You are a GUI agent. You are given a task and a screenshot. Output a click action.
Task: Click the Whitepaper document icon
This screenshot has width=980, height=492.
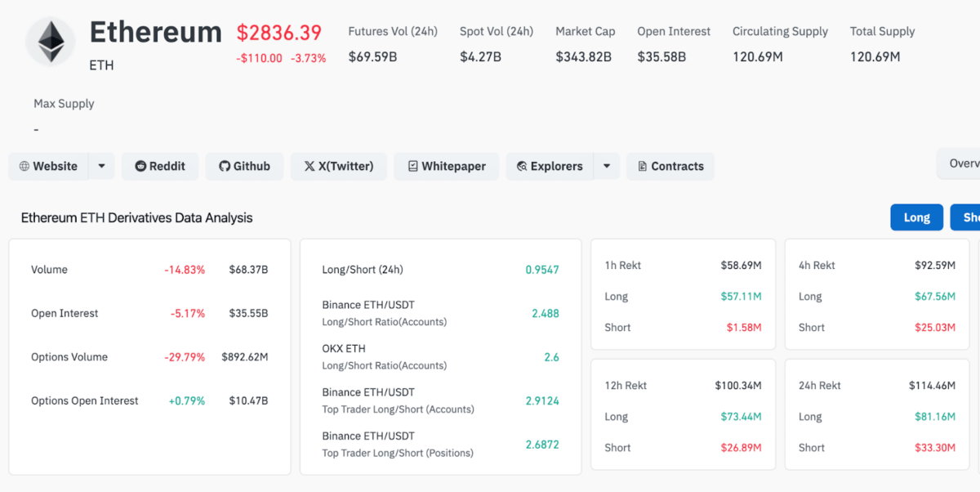414,166
